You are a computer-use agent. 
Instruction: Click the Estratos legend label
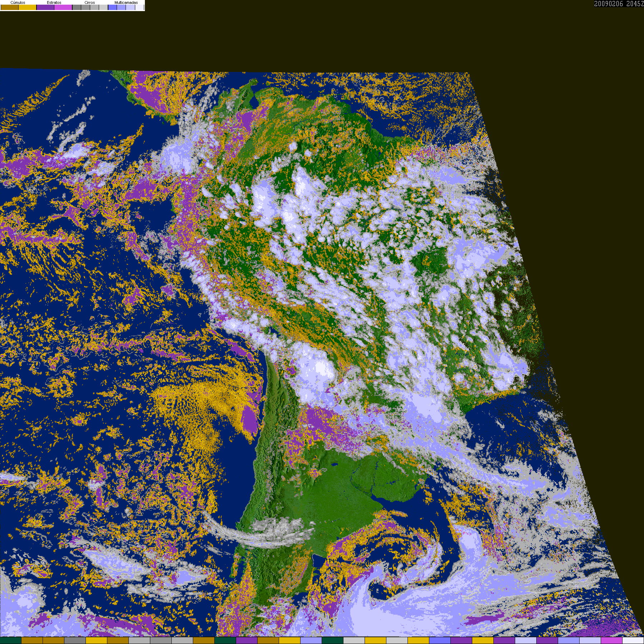pos(54,3)
